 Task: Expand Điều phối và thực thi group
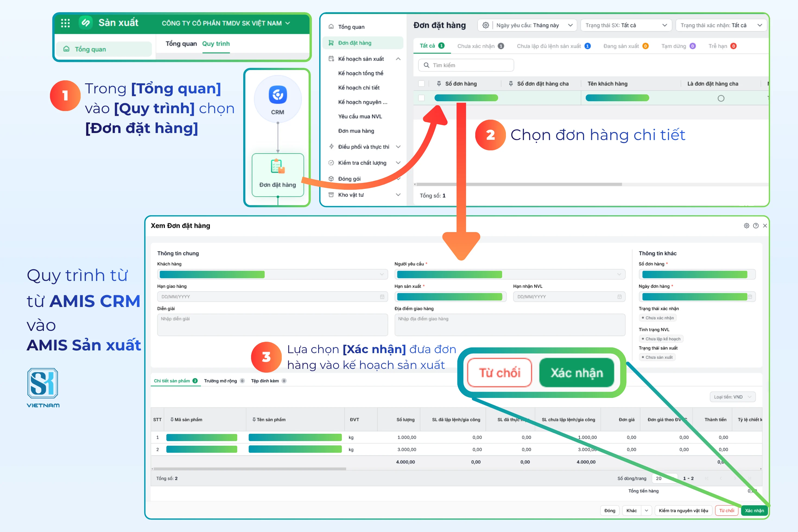point(398,147)
